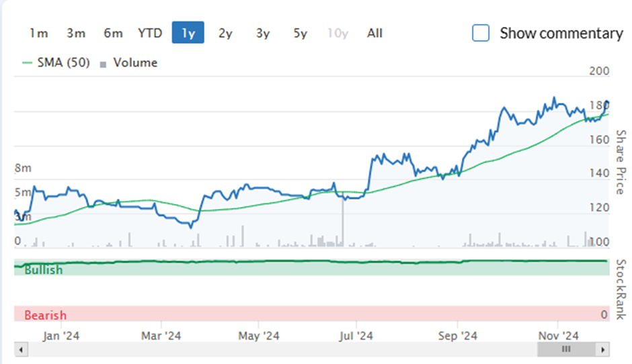The width and height of the screenshot is (632, 364).
Task: Click the Mar '24 axis label
Action: tap(161, 336)
